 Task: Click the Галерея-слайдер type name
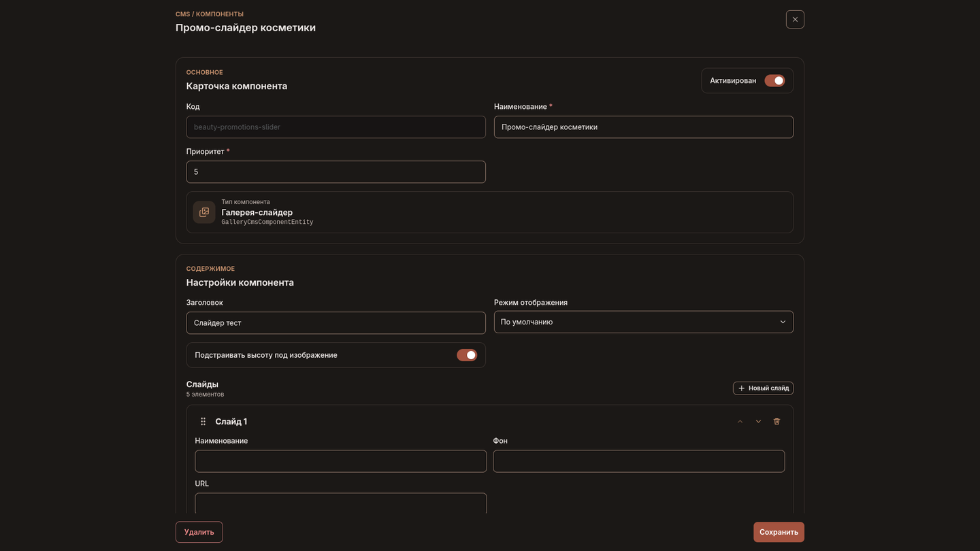pos(257,212)
